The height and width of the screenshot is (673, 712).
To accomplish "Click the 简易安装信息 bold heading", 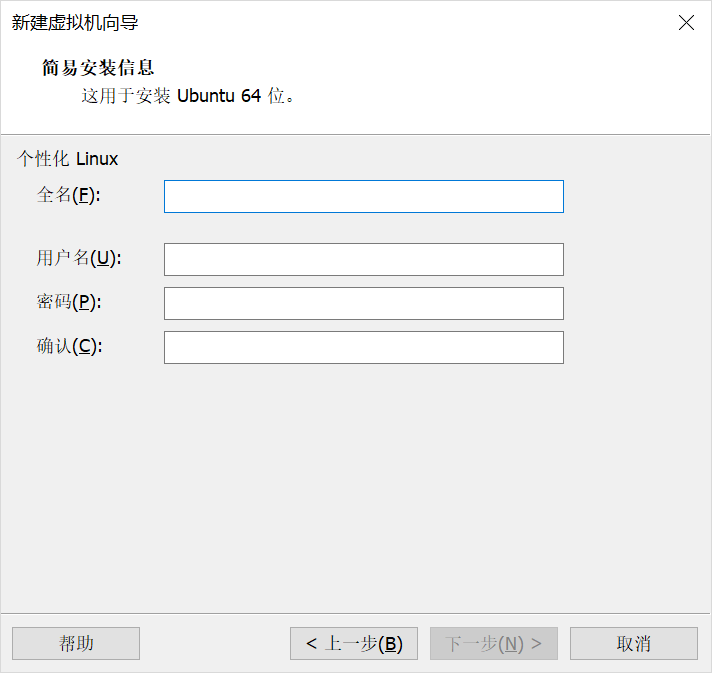I will pyautogui.click(x=98, y=68).
